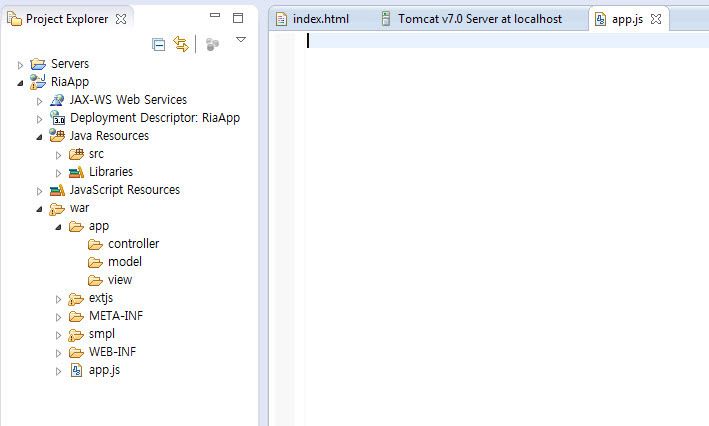Collapse the app folder arrow
709x426 pixels.
tap(58, 227)
